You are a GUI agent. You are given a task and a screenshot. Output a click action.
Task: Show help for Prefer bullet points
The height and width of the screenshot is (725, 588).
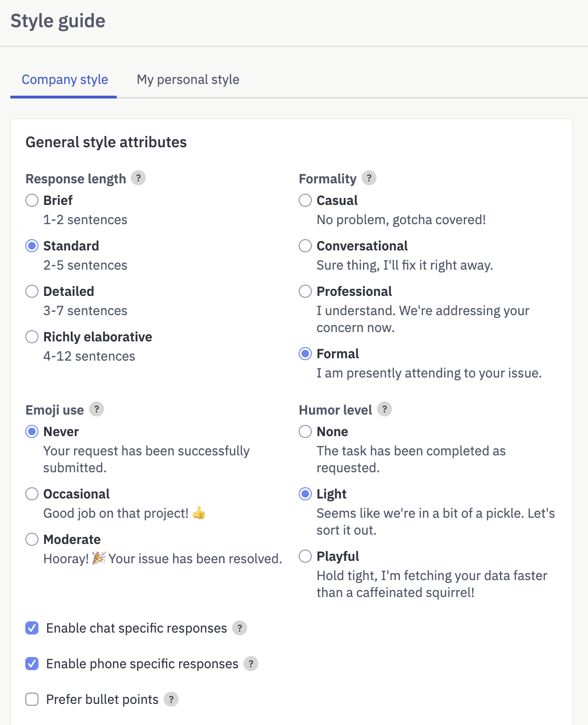point(171,699)
